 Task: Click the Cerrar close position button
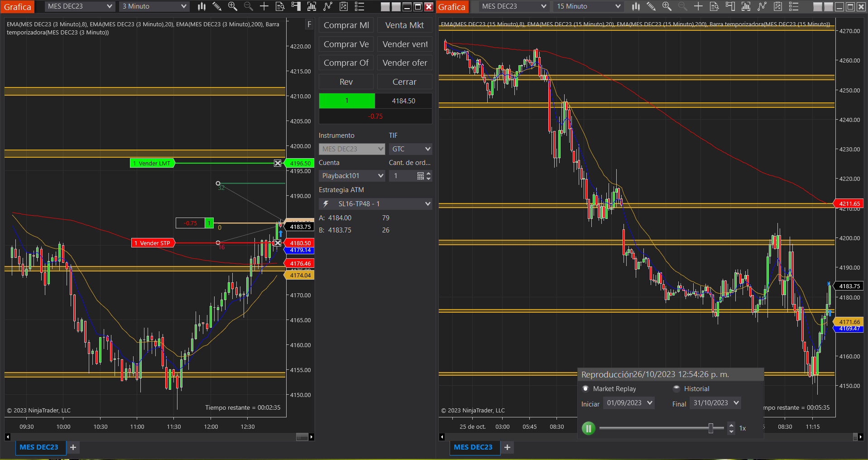405,82
